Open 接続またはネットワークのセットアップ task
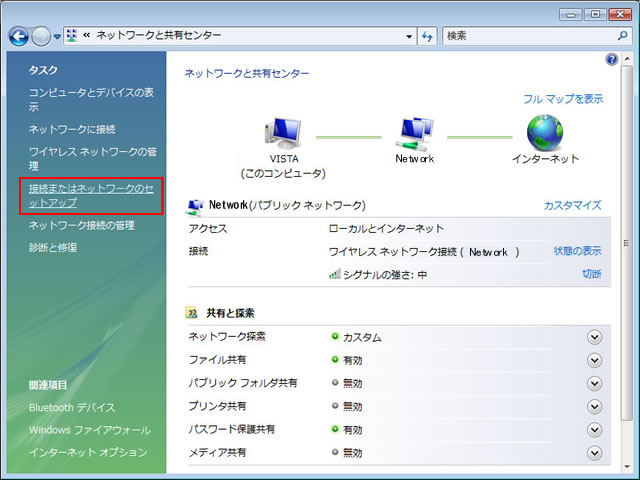640x480 pixels. pos(91,195)
